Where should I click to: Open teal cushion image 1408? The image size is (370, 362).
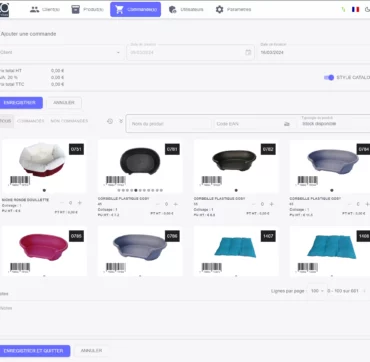click(x=331, y=247)
